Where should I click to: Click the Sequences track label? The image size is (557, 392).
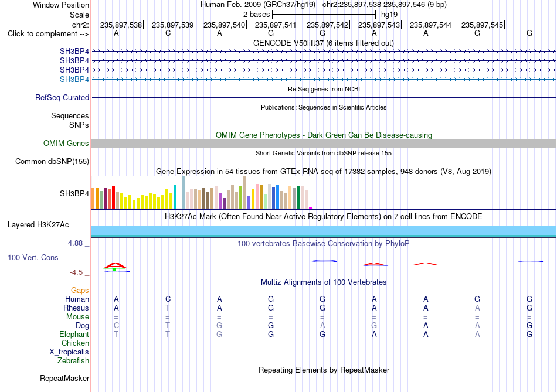tap(70, 116)
